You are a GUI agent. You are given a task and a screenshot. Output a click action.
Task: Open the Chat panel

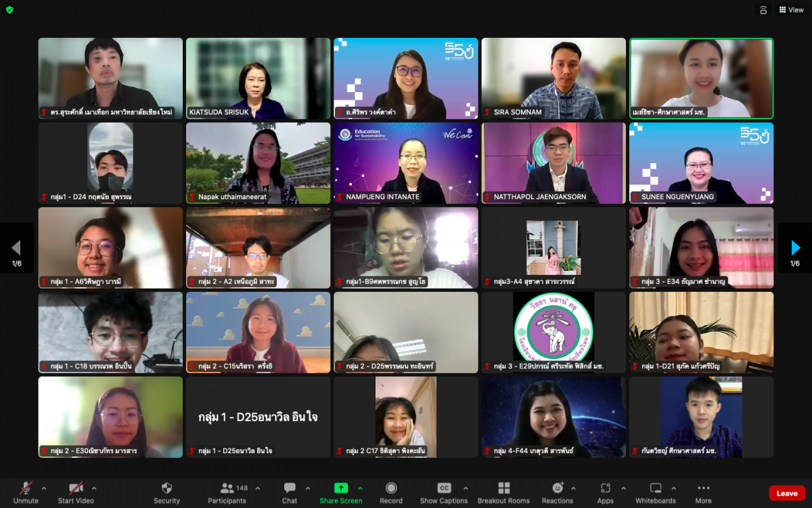coord(290,492)
